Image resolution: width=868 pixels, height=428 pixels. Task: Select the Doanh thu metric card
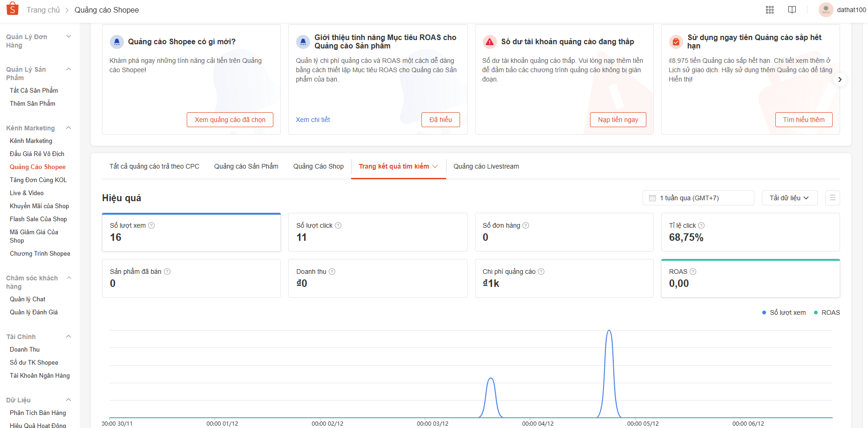click(x=378, y=278)
